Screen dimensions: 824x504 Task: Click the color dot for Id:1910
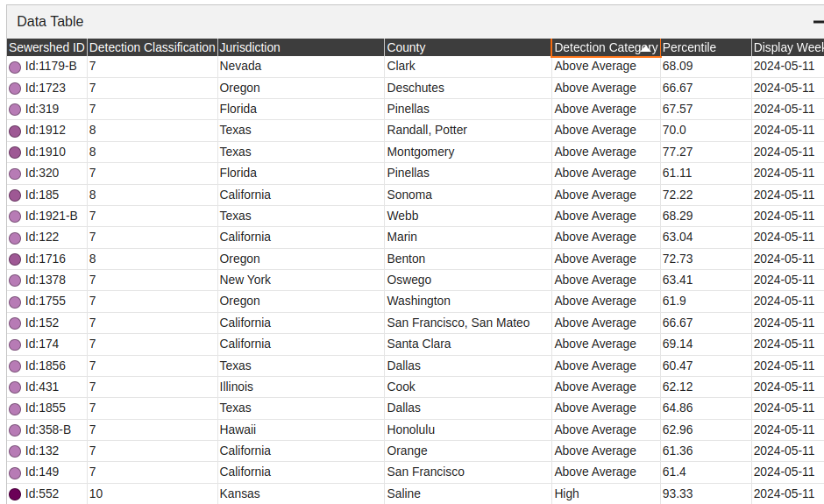(15, 152)
